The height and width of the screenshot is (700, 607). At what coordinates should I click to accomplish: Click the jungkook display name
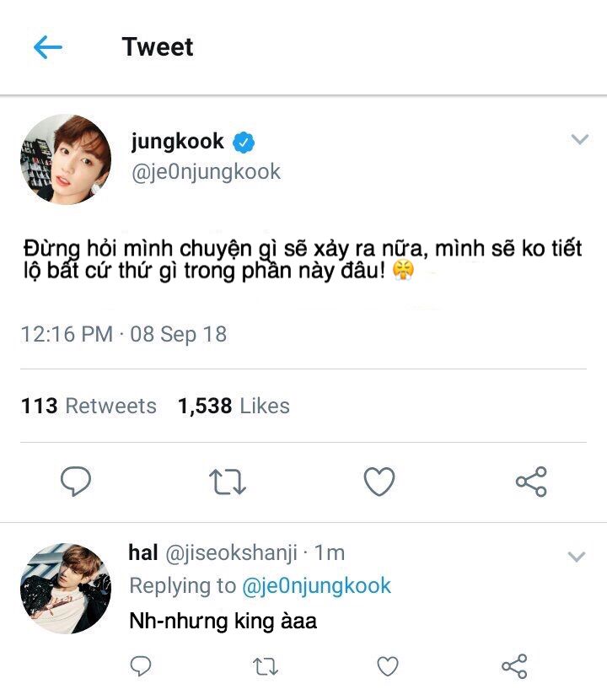(x=177, y=141)
